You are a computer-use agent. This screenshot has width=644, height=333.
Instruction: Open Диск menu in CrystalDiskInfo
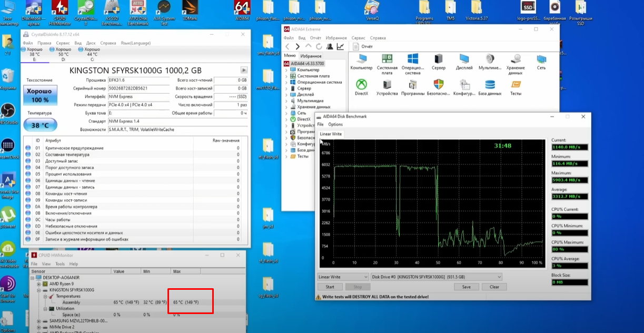pyautogui.click(x=91, y=43)
